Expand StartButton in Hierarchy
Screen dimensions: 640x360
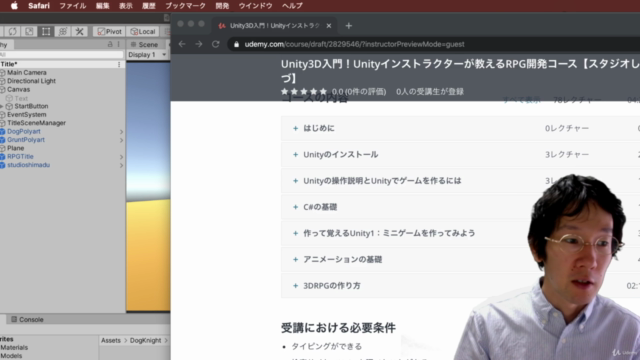[x=2, y=106]
